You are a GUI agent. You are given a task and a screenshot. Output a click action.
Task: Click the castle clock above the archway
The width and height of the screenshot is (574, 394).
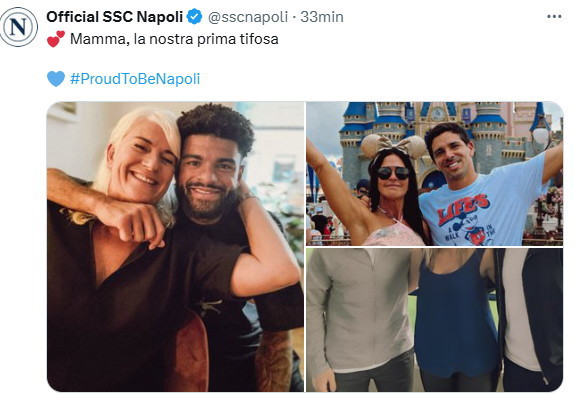(x=437, y=114)
